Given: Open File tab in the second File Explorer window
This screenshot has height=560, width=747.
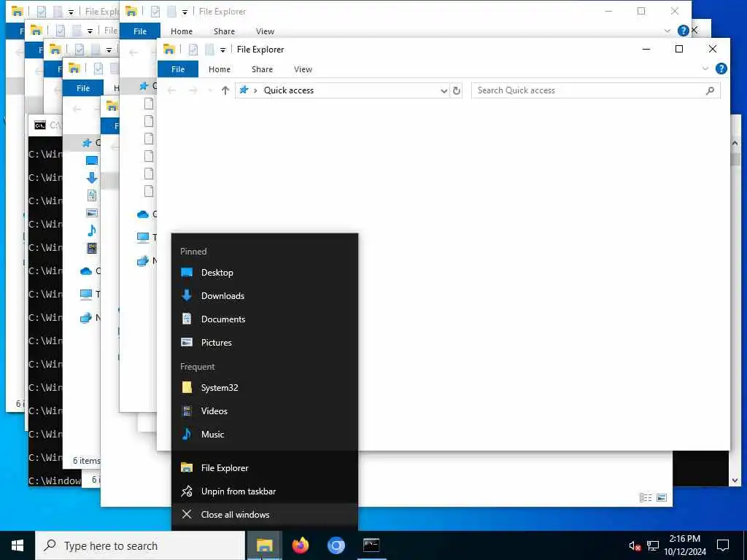Looking at the screenshot, I should [x=140, y=31].
